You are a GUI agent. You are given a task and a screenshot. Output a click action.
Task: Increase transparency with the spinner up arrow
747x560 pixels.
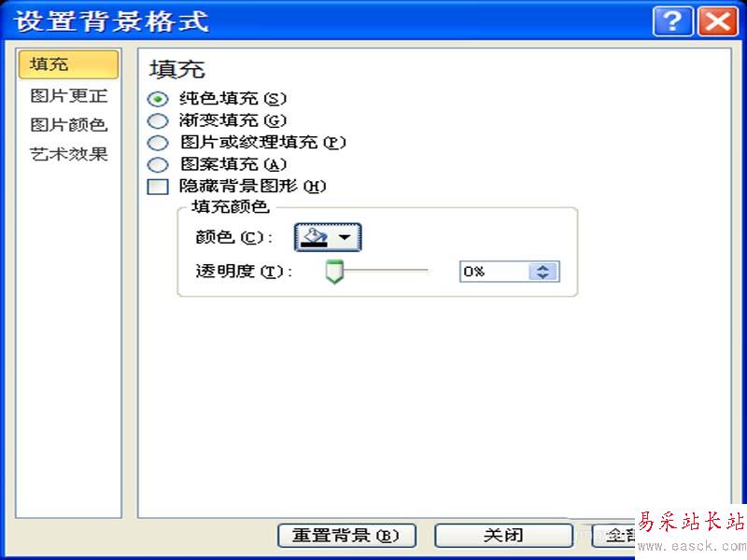[x=543, y=268]
